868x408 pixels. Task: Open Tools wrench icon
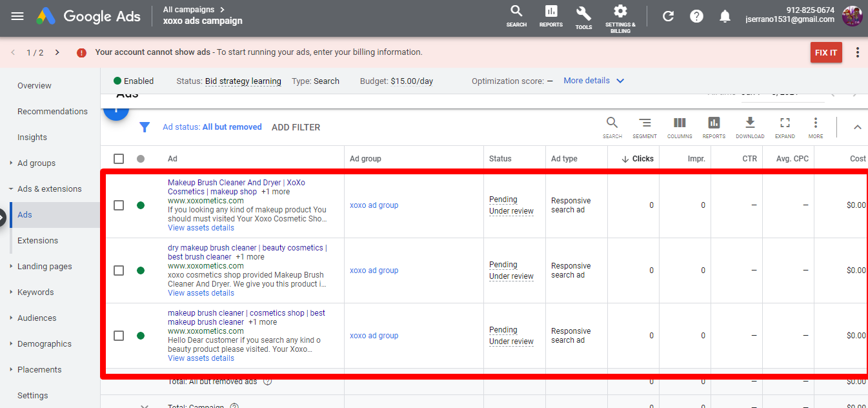pos(583,15)
